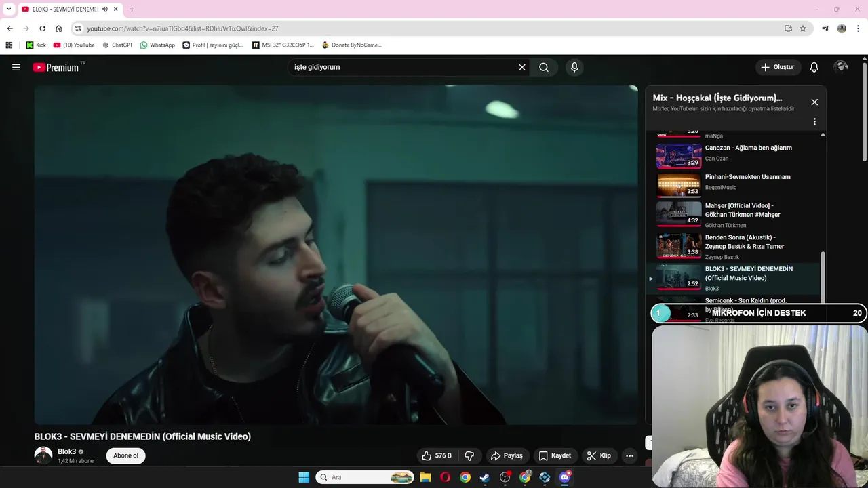Save video with Kaydet button

click(555, 455)
